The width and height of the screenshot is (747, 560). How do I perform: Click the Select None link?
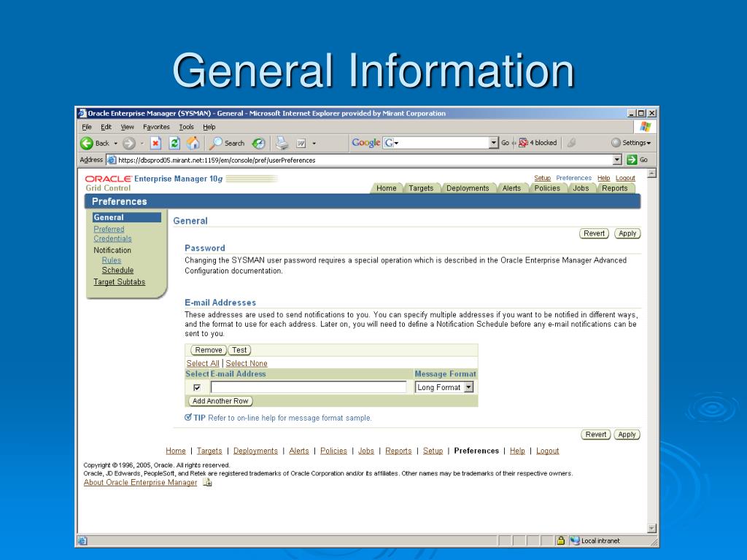click(x=247, y=363)
